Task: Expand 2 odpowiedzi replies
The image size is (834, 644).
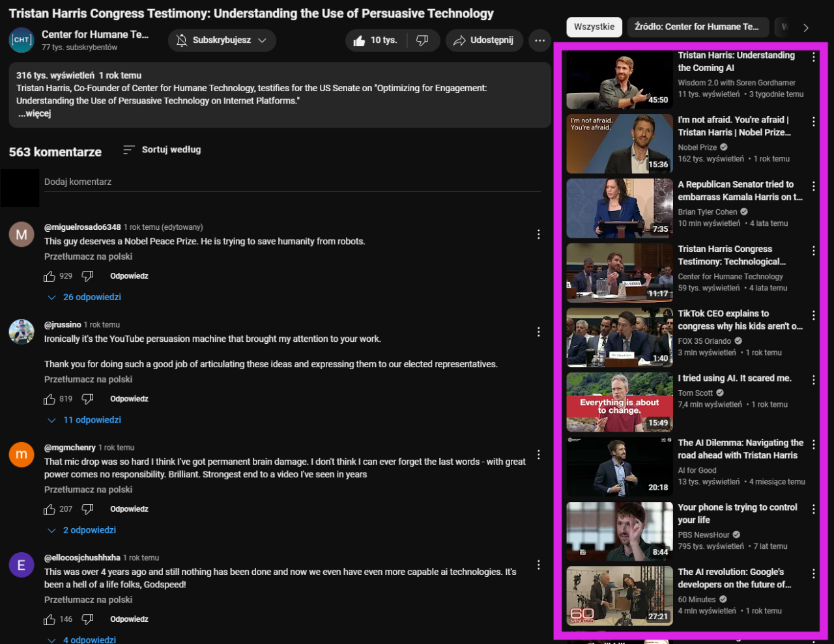Action: (82, 530)
